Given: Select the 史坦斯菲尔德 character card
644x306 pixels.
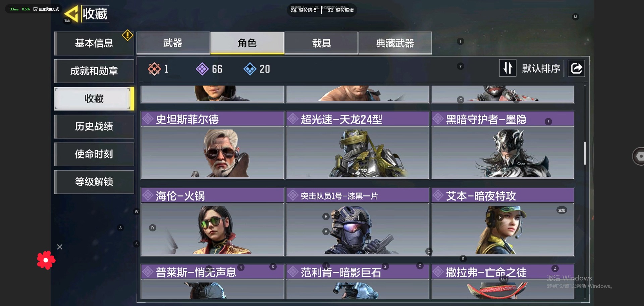Looking at the screenshot, I should click(x=213, y=145).
